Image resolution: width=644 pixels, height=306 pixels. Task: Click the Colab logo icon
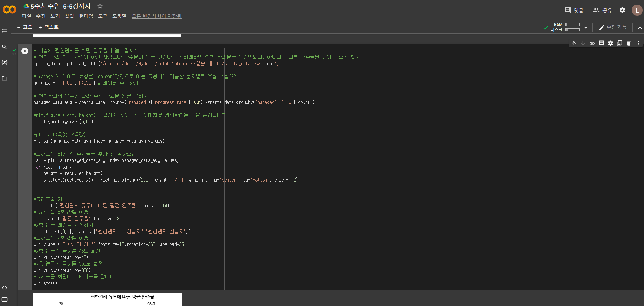coord(10,10)
